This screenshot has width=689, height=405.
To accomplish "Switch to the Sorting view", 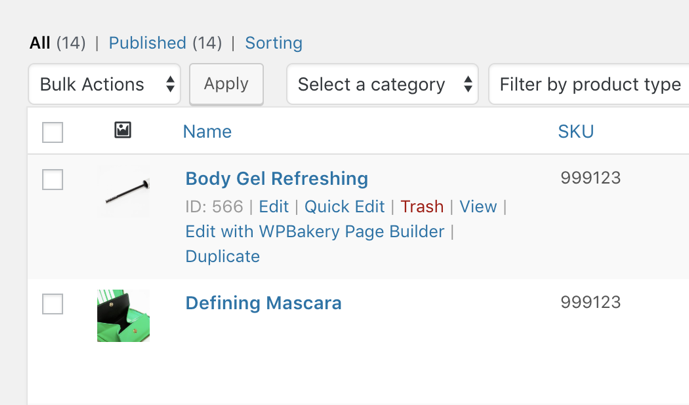I will point(273,43).
